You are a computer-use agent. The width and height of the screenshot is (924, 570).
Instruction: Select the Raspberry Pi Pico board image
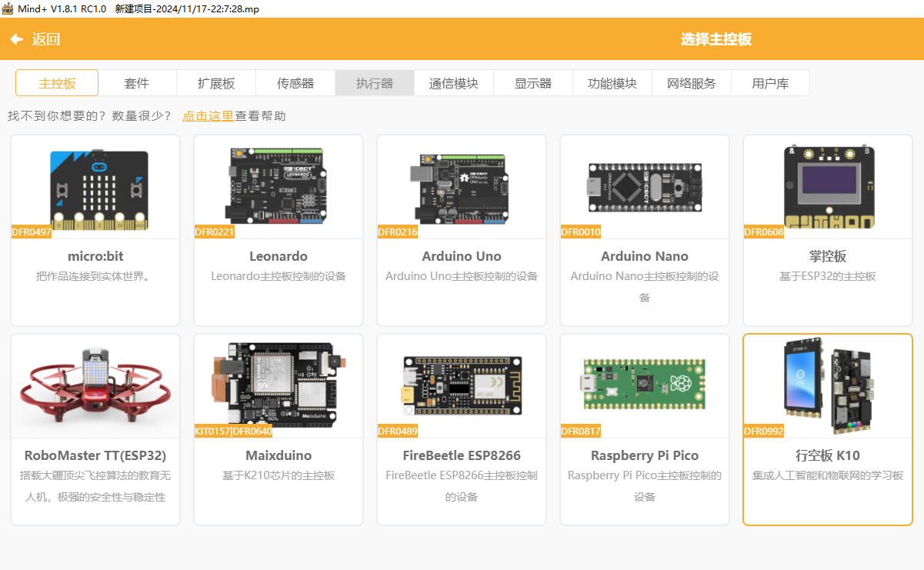point(645,383)
